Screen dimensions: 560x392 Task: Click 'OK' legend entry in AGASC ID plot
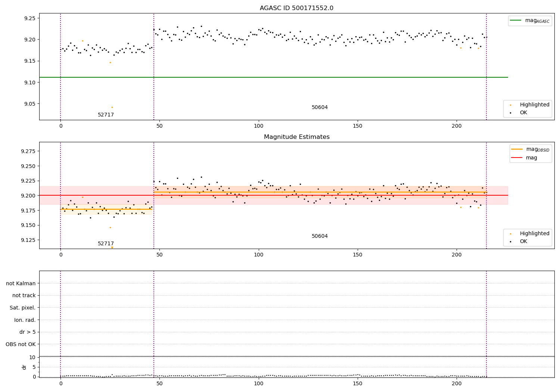(x=523, y=113)
